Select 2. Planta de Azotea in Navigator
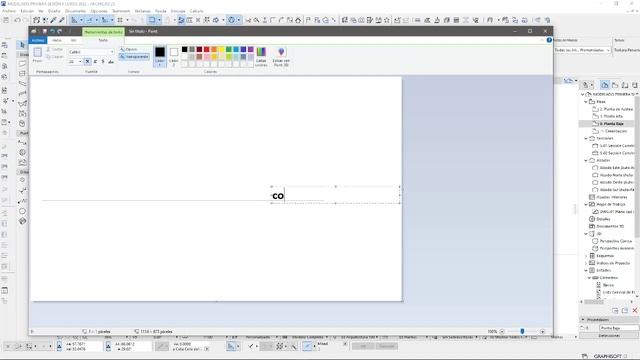The image size is (640, 360). point(613,109)
